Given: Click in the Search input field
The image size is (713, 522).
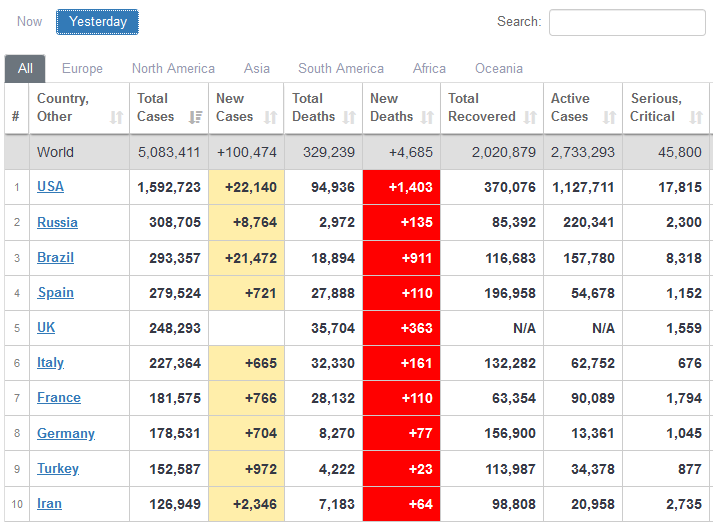Looking at the screenshot, I should [x=627, y=22].
